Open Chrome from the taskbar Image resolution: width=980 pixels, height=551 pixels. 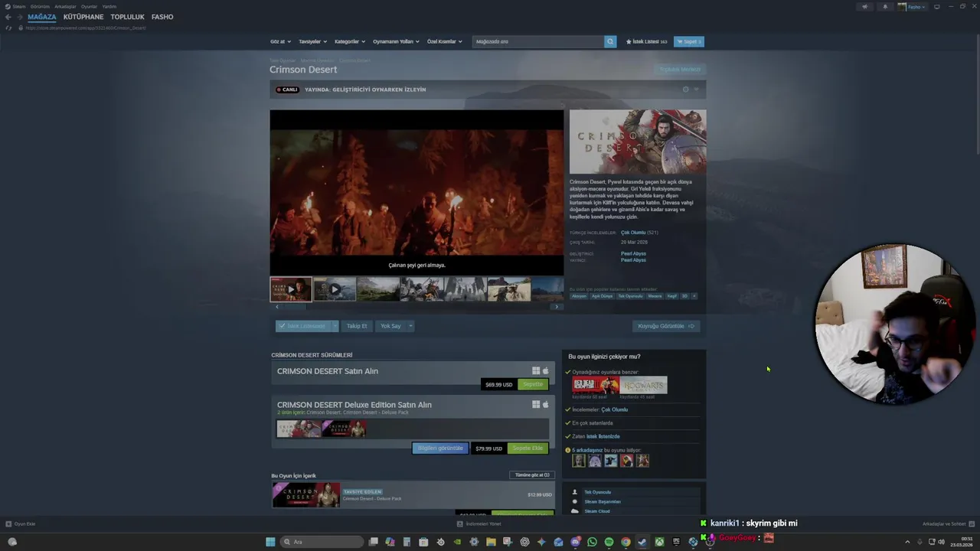(626, 542)
